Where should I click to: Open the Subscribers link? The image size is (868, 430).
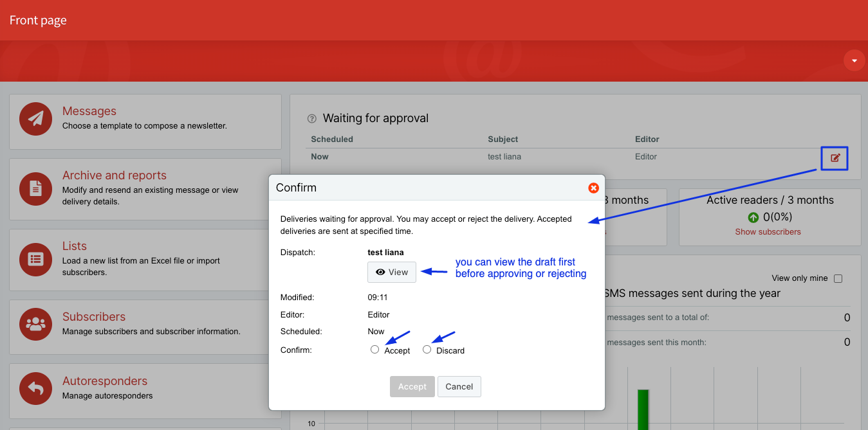click(x=94, y=317)
